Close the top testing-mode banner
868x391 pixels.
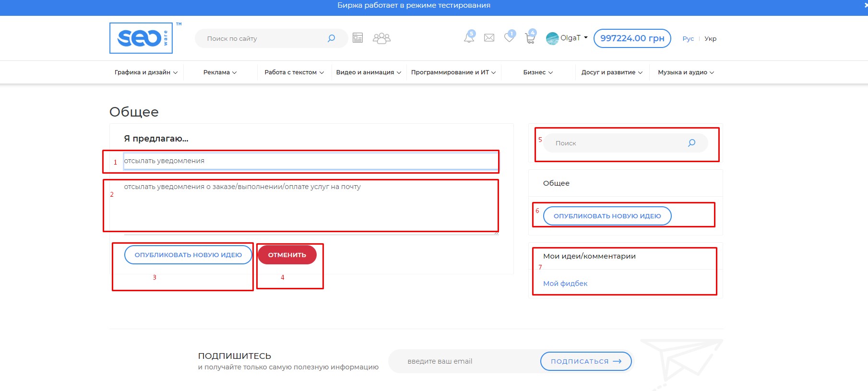pos(865,5)
